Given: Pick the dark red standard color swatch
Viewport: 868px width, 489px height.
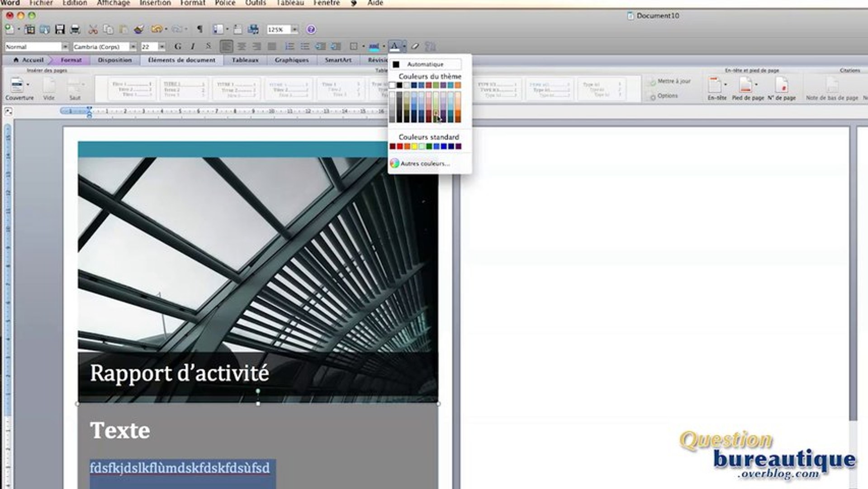Looking at the screenshot, I should coord(393,146).
